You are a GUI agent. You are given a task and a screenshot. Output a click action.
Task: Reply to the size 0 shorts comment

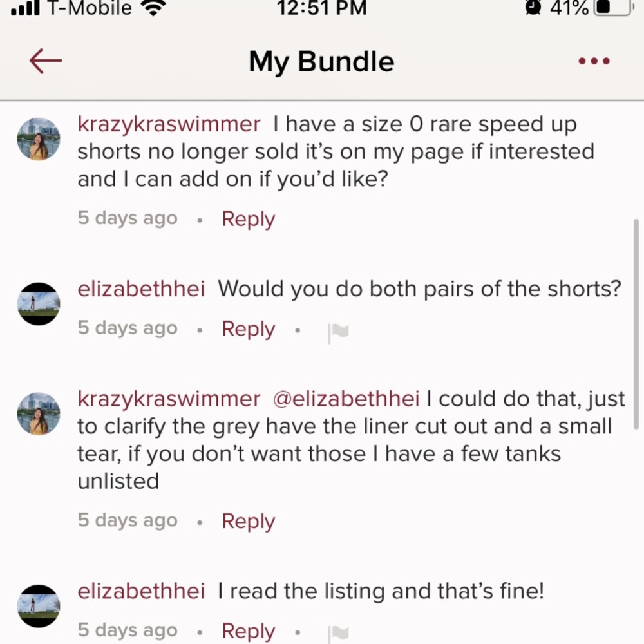[x=247, y=219]
